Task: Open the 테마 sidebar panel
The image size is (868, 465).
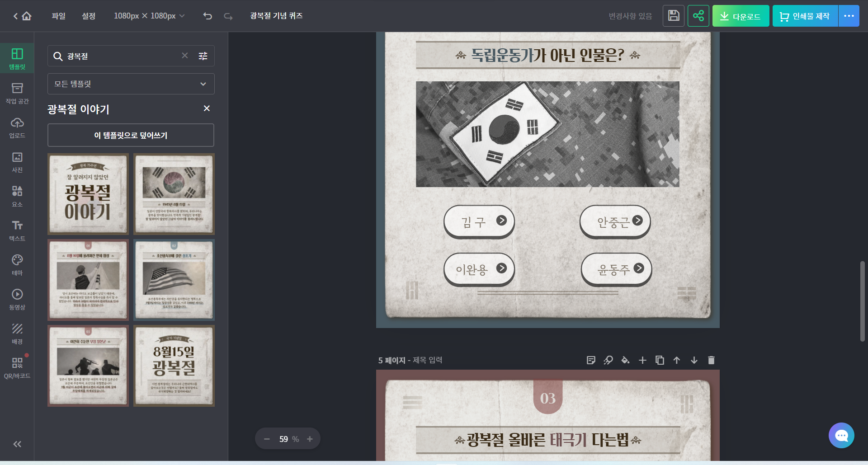Action: pyautogui.click(x=17, y=265)
